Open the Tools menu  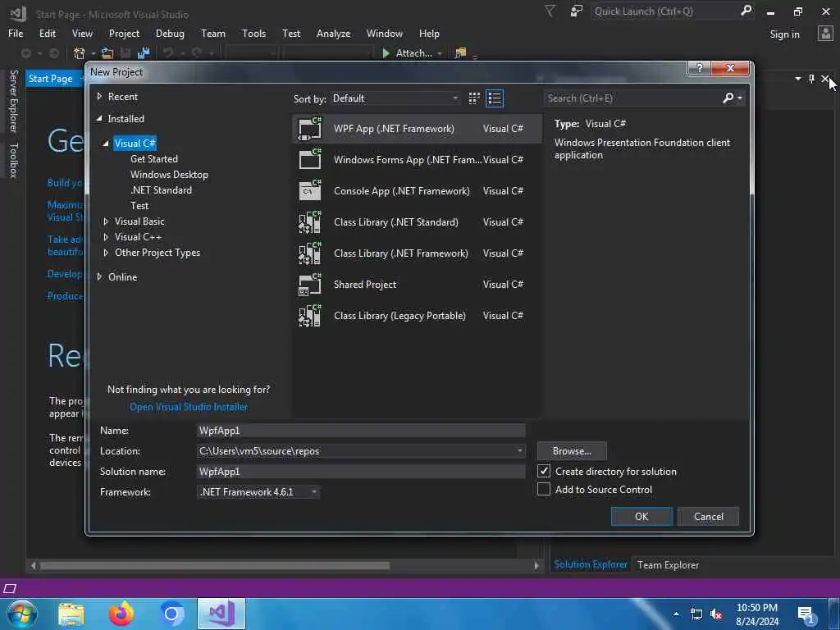[x=254, y=33]
